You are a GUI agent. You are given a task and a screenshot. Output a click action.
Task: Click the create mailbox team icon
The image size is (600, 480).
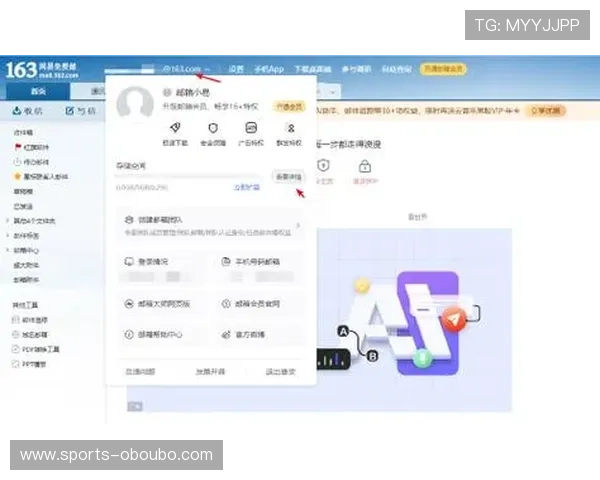point(129,220)
